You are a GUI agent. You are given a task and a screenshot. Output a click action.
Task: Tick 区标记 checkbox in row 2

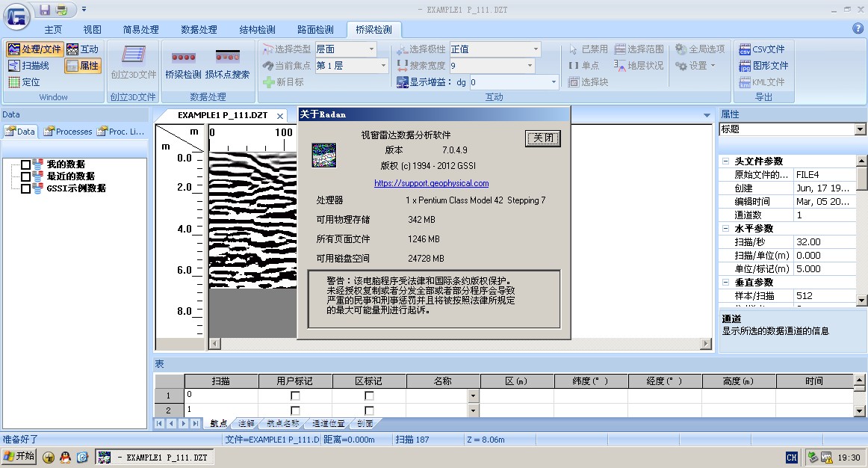pos(369,410)
